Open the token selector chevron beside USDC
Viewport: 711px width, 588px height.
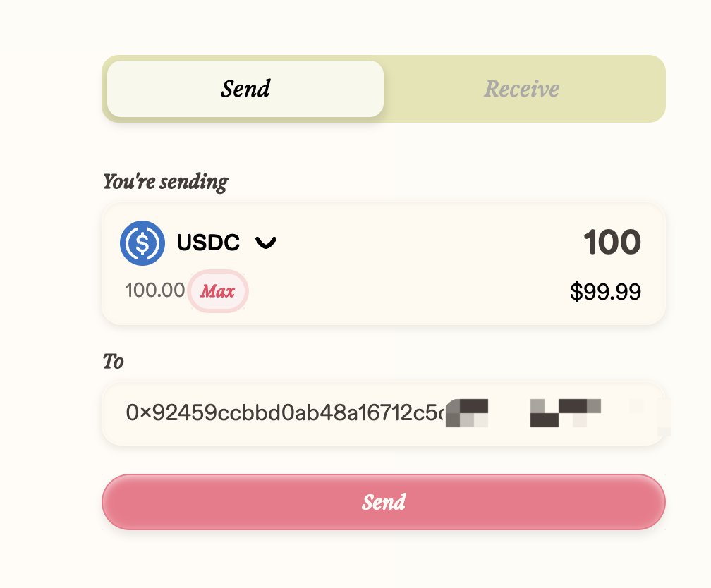(x=266, y=243)
